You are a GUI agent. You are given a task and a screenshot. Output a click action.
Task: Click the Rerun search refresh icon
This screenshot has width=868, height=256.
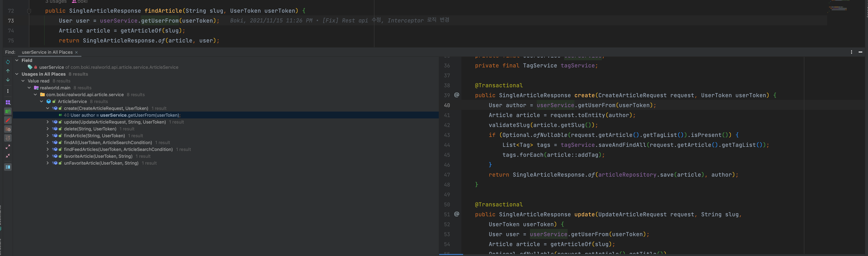click(x=8, y=62)
